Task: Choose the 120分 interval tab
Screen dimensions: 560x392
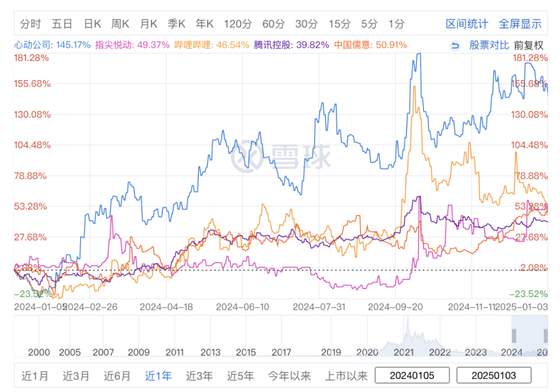Action: [x=238, y=24]
